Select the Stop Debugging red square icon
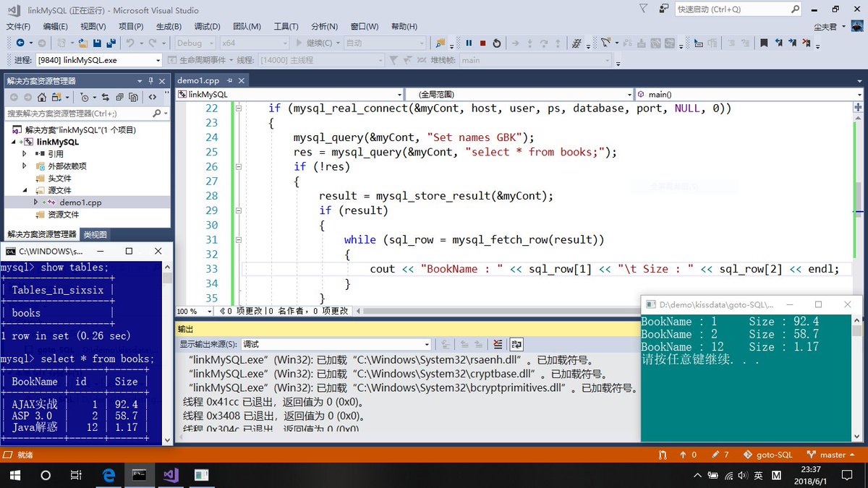 coord(482,43)
